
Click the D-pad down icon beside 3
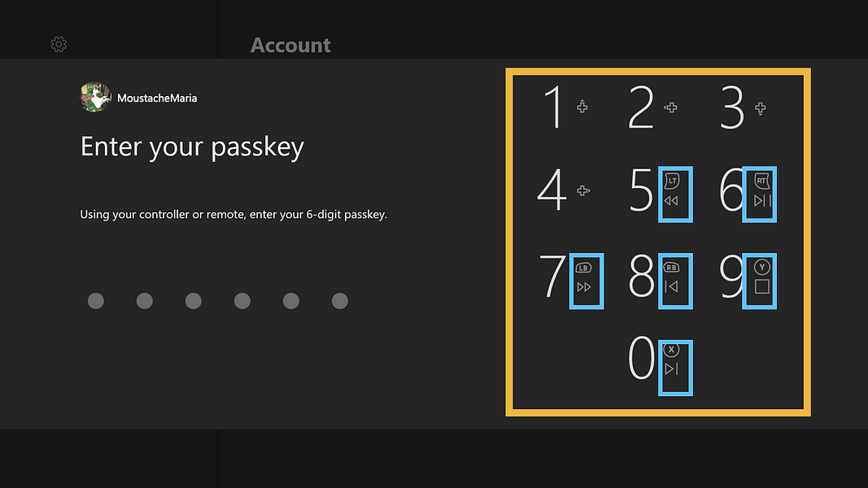point(761,108)
